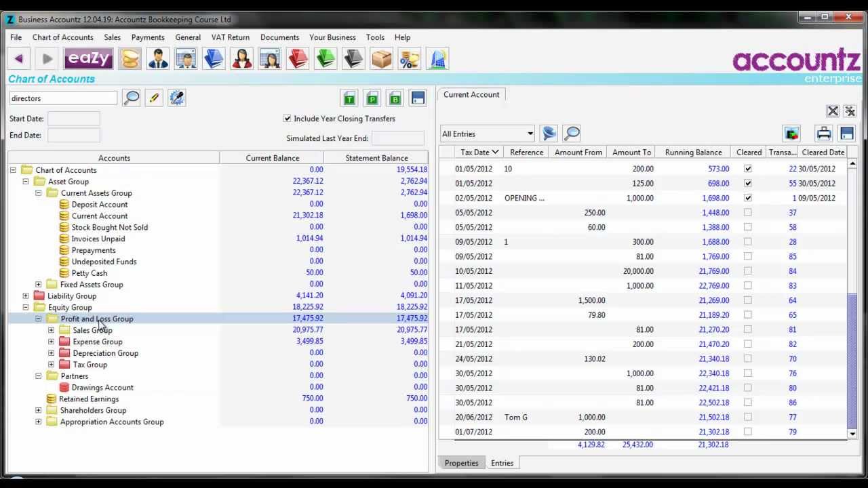Click the yellow pencil edit icon

154,98
